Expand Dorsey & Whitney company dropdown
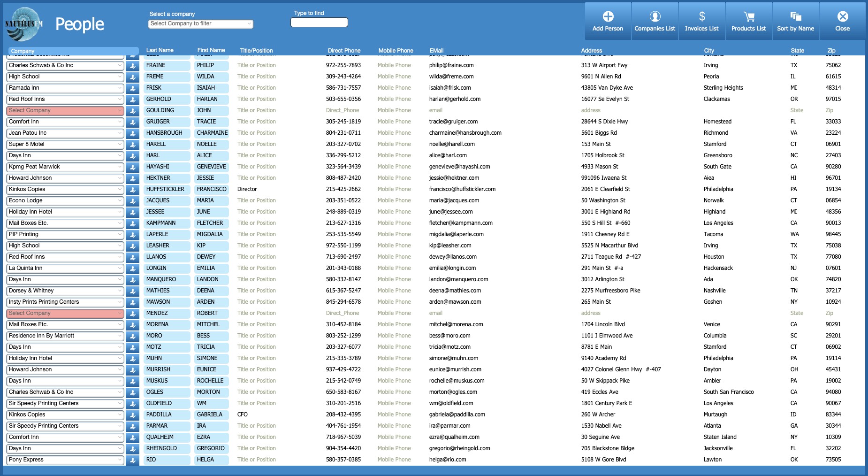This screenshot has width=868, height=476. click(x=65, y=291)
